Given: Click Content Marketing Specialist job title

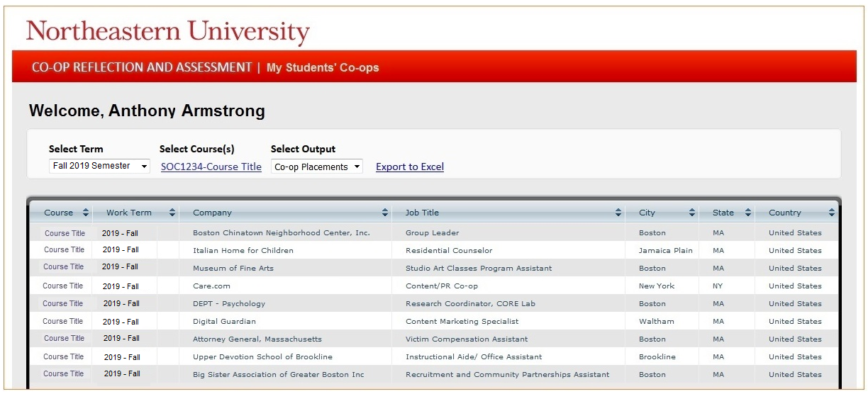Looking at the screenshot, I should tap(462, 321).
